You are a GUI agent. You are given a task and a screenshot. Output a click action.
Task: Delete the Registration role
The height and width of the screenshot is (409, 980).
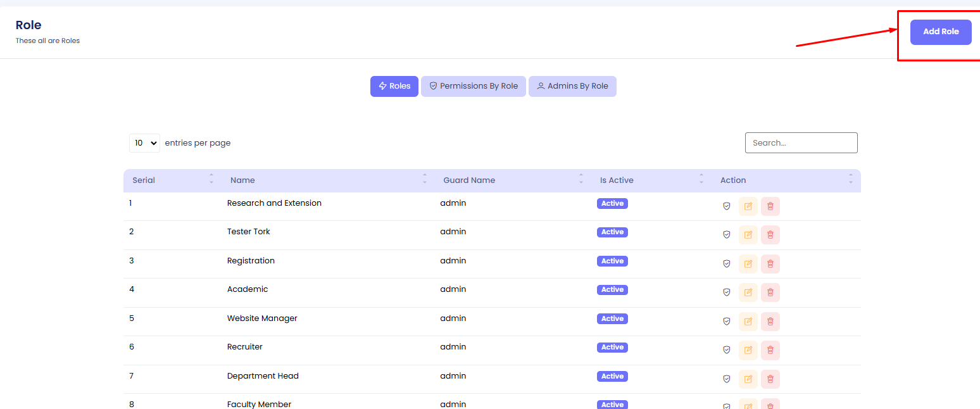click(770, 264)
